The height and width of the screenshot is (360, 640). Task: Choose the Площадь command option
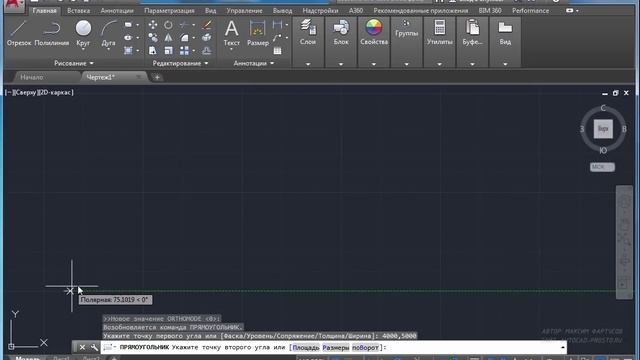tap(306, 348)
